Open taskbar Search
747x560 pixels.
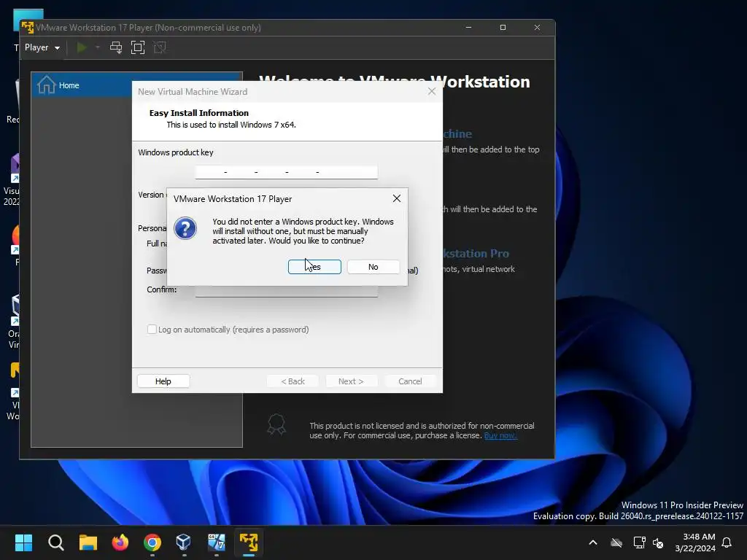click(55, 542)
